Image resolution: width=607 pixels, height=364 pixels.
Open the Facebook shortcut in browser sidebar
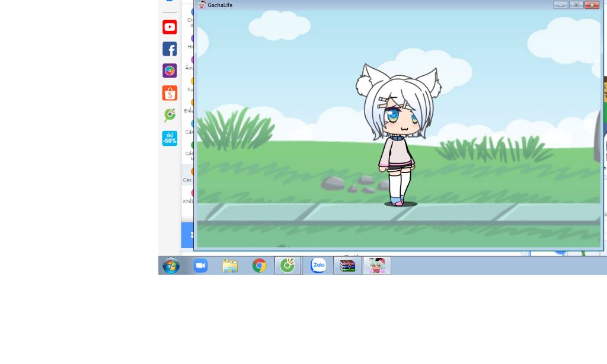[x=170, y=49]
